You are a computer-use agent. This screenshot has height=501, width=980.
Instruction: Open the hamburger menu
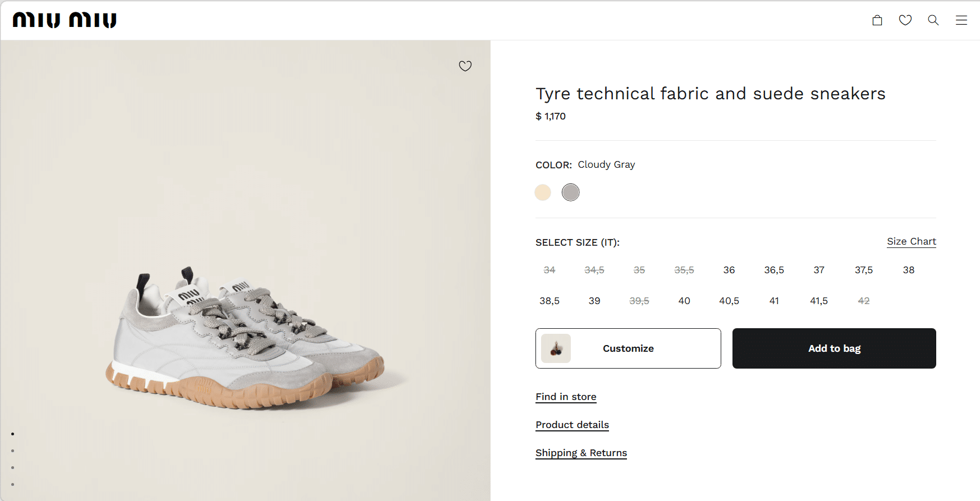[x=961, y=20]
